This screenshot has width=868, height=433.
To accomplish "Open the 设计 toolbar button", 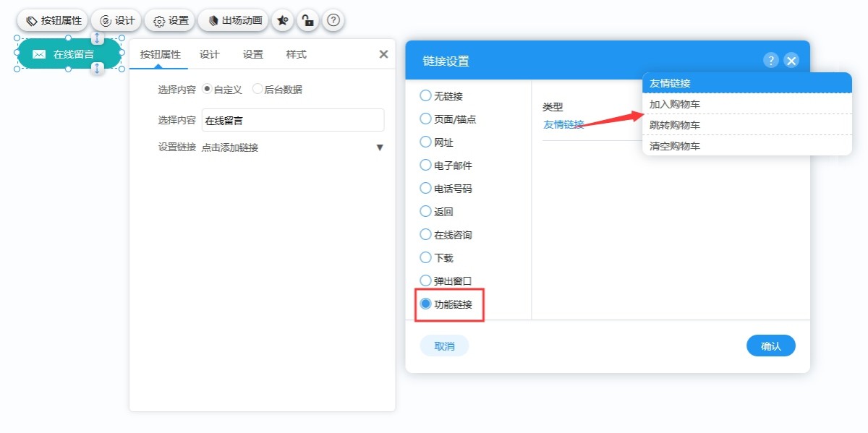I will [x=116, y=20].
